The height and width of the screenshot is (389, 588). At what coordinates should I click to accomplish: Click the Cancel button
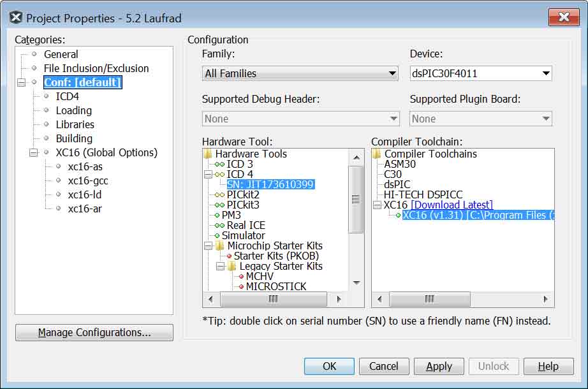click(x=384, y=366)
